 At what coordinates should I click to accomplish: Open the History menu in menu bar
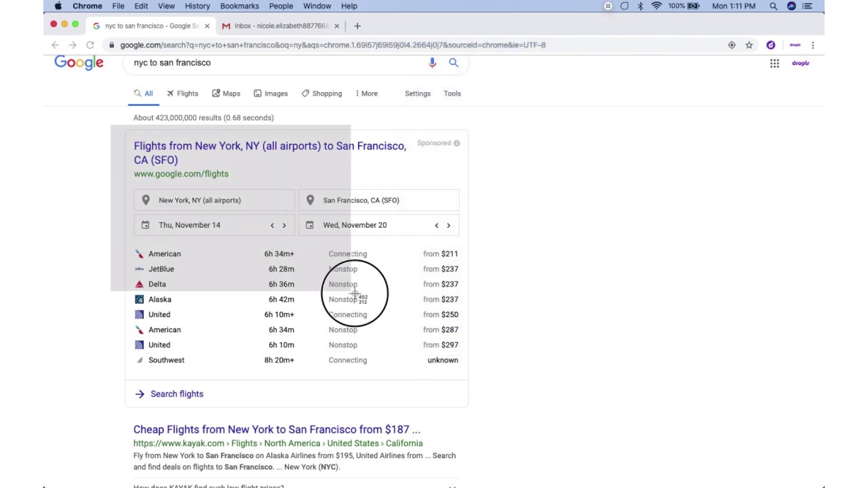click(x=197, y=6)
